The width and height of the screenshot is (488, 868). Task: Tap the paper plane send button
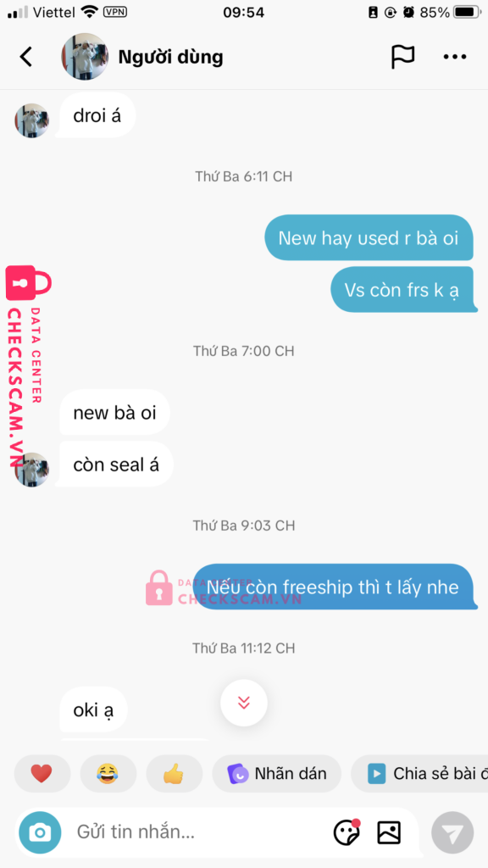452,832
